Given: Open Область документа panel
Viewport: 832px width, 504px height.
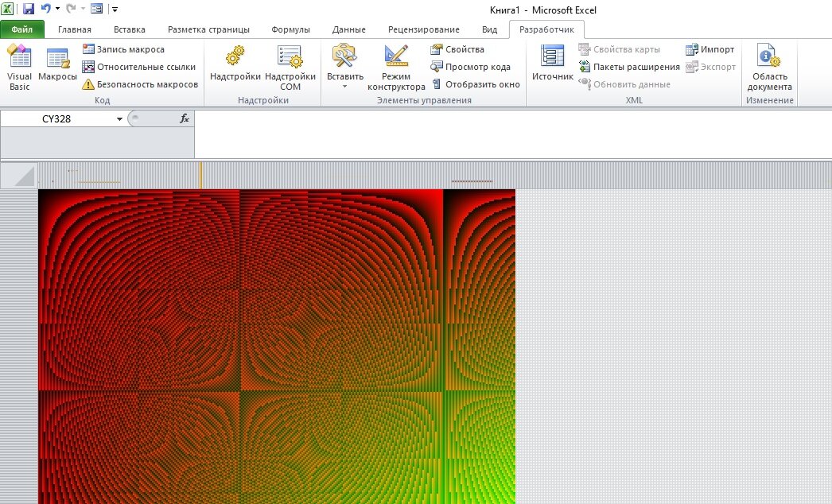Looking at the screenshot, I should point(769,68).
